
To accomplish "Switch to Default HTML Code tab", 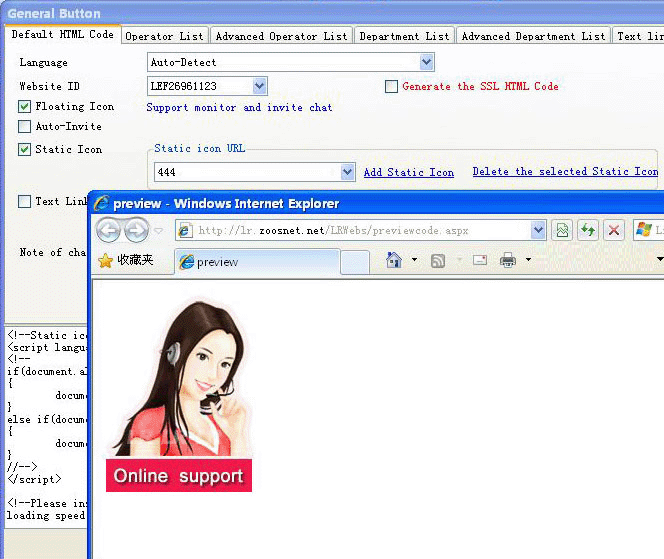I will click(x=63, y=35).
